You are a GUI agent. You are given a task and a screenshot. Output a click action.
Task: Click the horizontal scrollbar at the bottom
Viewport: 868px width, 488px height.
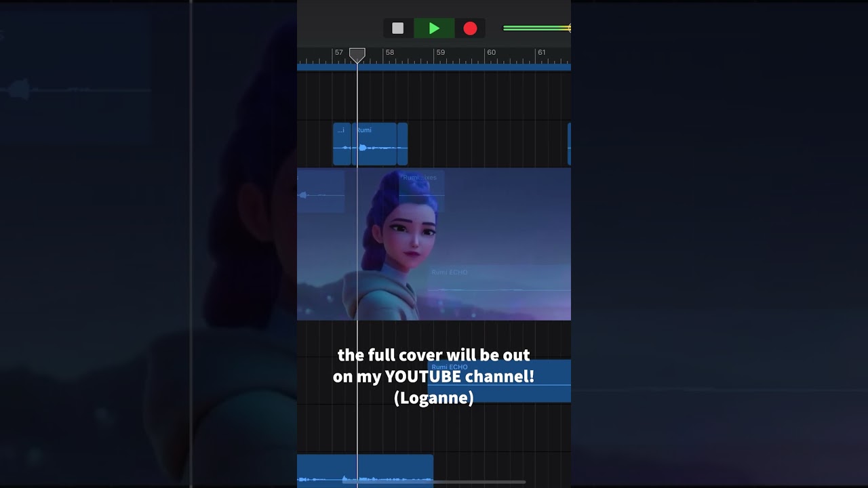[x=434, y=482]
